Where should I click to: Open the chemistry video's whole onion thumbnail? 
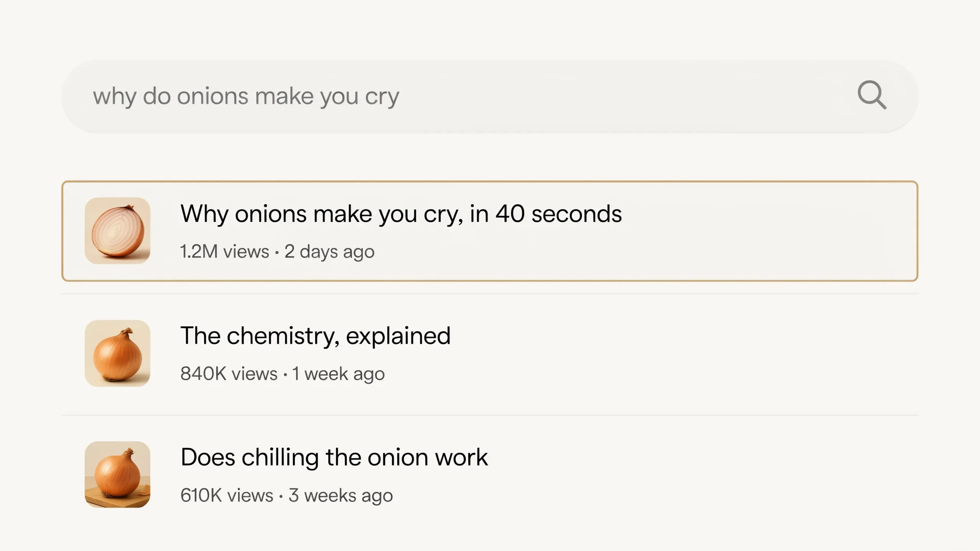pos(118,353)
